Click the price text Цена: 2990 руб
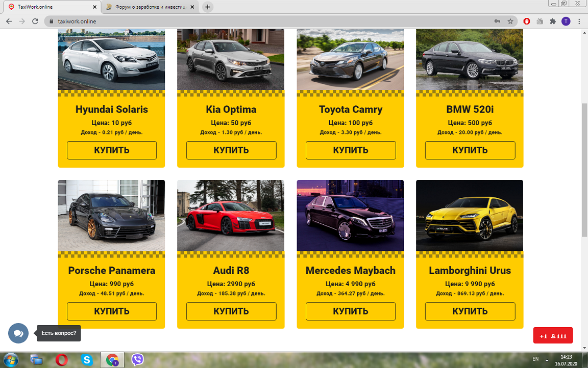Viewport: 588px width, 368px height. (x=231, y=284)
